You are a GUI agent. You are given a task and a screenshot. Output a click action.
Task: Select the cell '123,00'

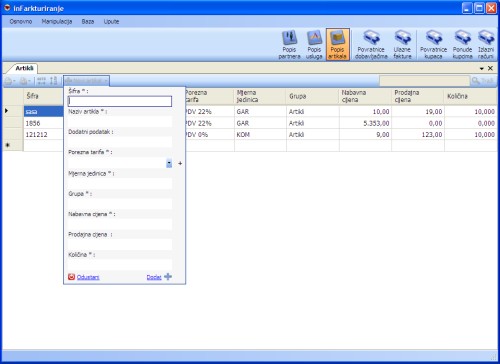point(418,135)
